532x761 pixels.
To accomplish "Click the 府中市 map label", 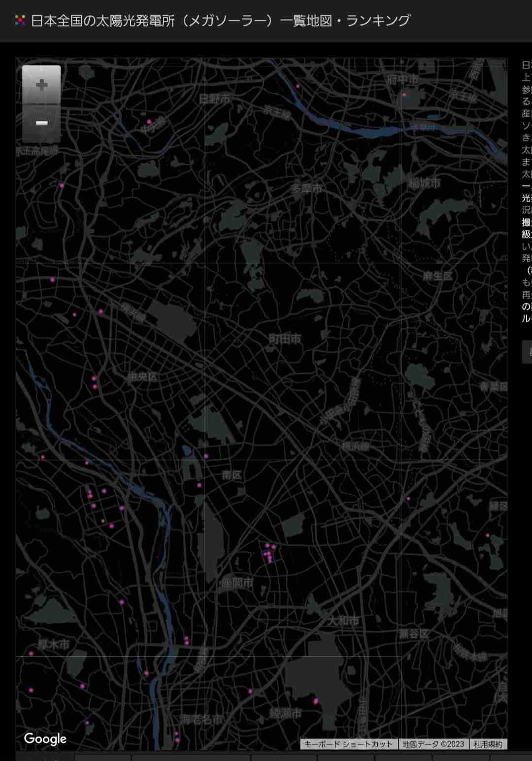I will [402, 79].
